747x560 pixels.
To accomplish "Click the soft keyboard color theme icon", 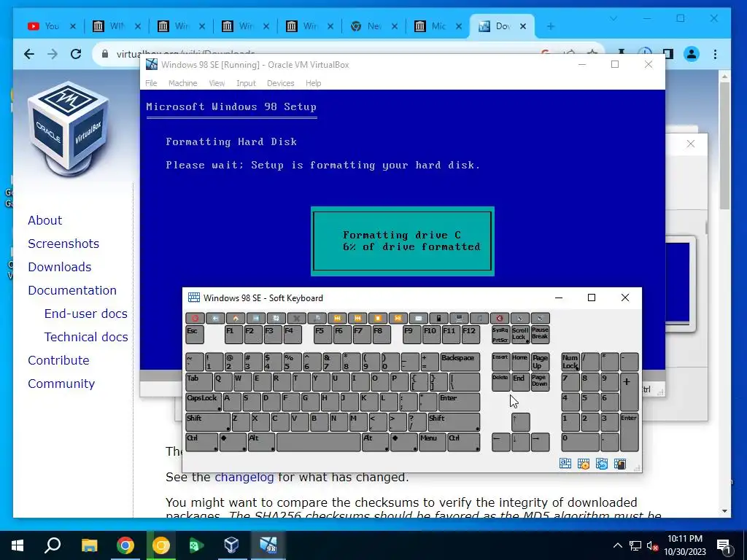I will pos(620,464).
